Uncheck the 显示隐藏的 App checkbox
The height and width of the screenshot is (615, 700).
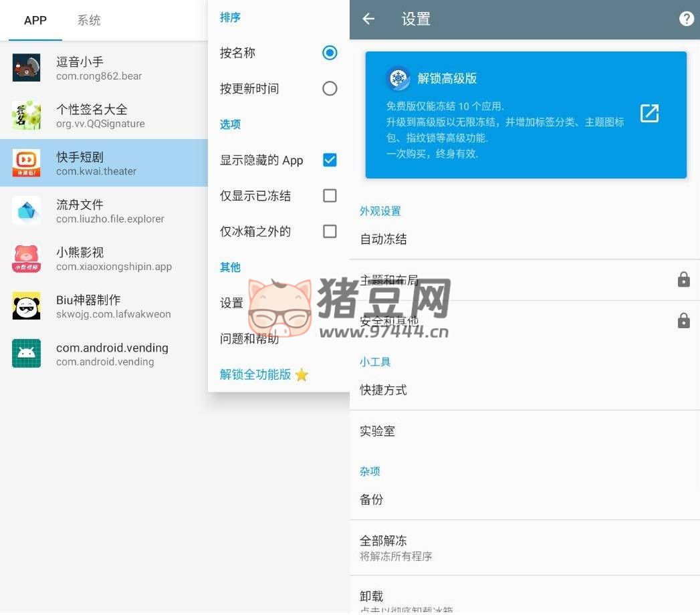[330, 160]
